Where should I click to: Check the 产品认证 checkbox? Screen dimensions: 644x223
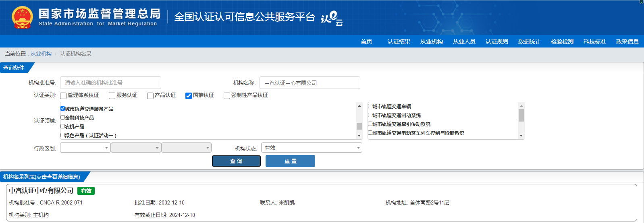(150, 96)
